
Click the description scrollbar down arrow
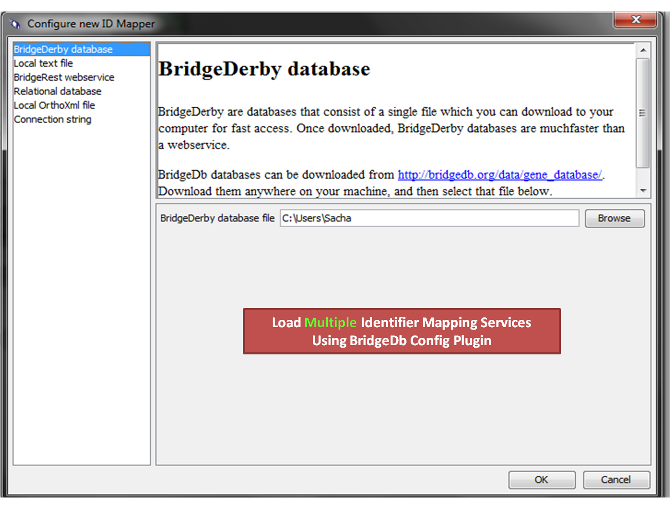643,190
